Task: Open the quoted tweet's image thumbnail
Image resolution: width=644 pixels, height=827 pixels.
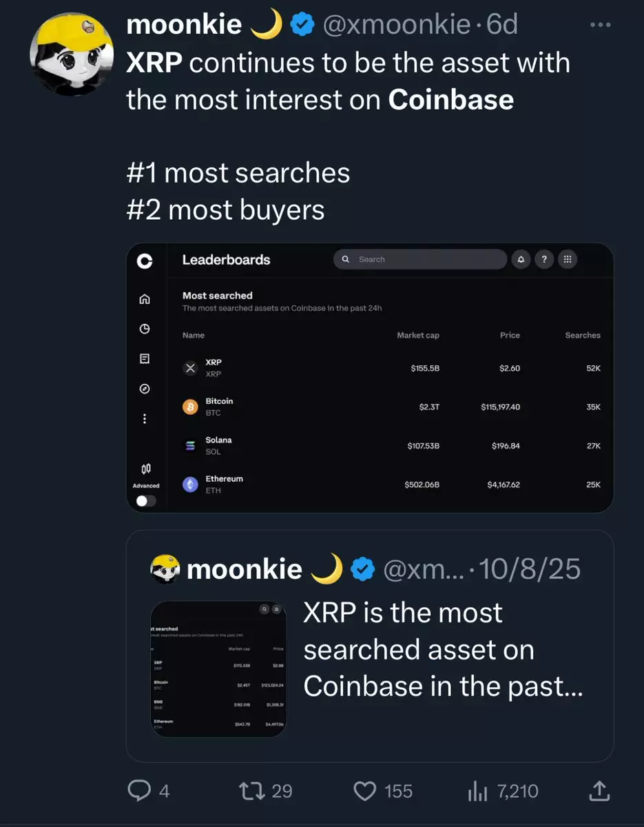Action: (218, 669)
